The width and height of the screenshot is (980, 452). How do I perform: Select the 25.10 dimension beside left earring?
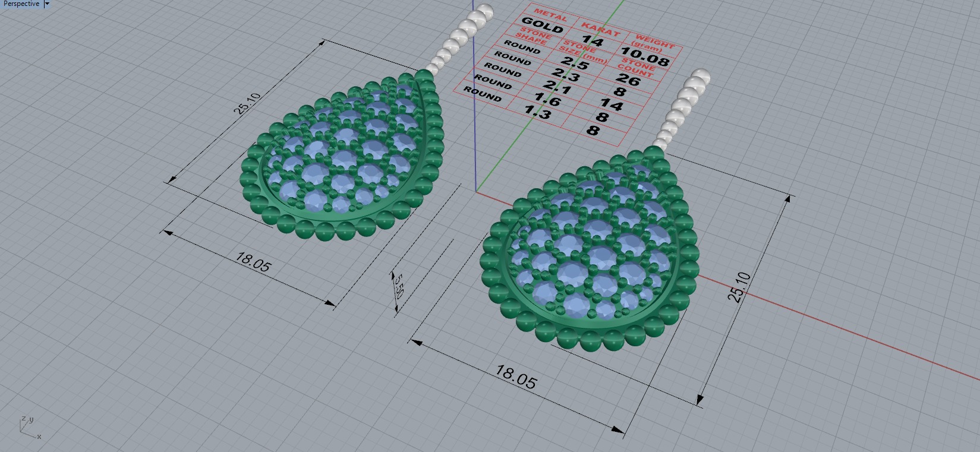point(247,104)
